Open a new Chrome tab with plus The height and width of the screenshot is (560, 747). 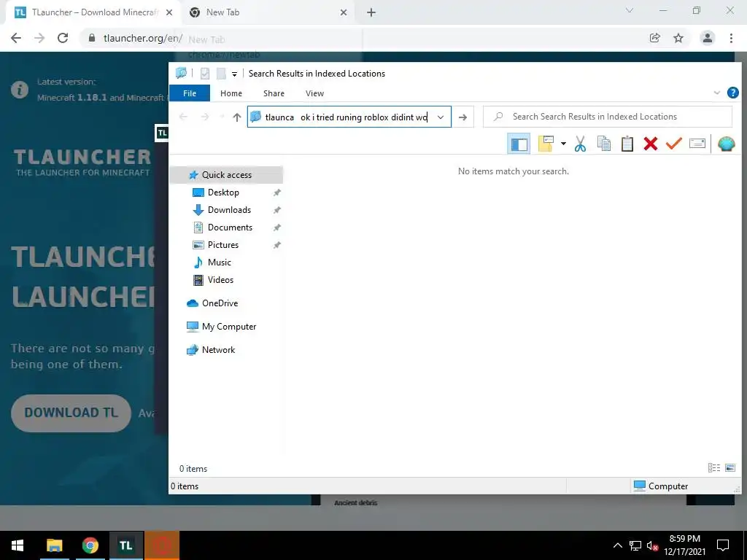pos(371,13)
